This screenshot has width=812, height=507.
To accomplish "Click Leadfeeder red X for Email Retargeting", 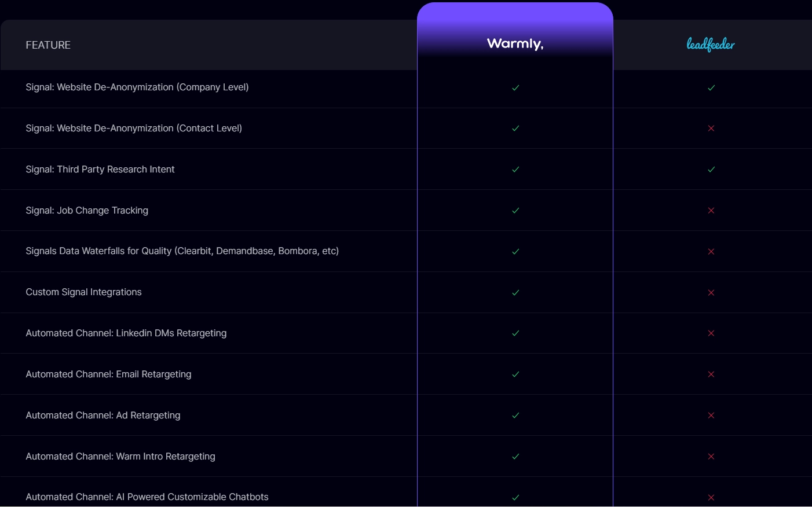I will pos(711,374).
